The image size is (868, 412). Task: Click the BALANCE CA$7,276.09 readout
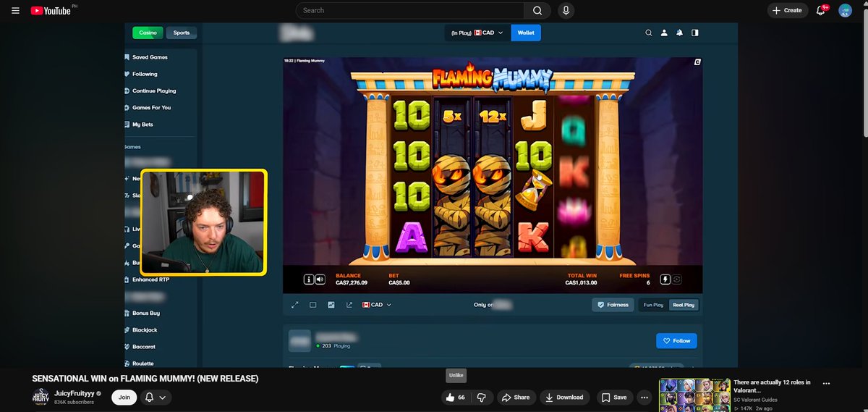[352, 279]
